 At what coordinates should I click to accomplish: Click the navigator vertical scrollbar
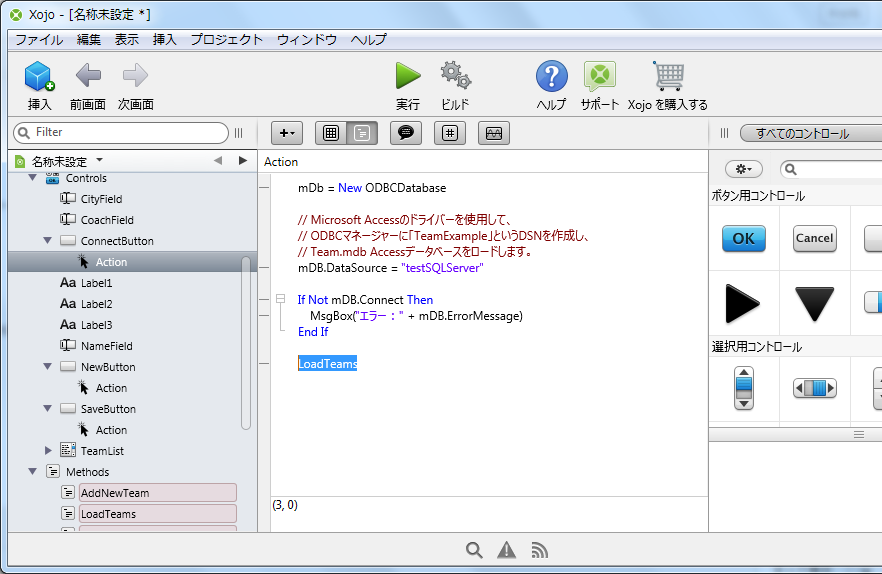click(245, 343)
